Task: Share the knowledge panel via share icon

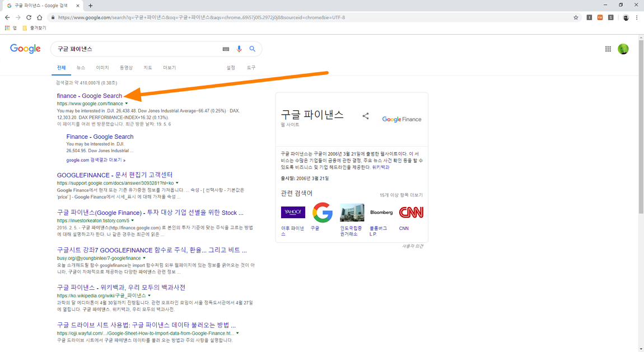Action: [366, 116]
